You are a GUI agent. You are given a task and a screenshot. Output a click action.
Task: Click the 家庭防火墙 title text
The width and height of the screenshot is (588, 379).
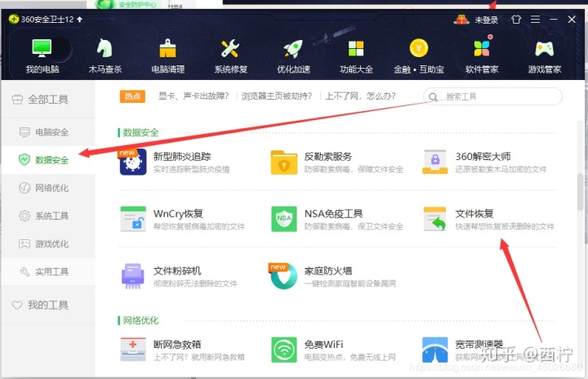328,271
